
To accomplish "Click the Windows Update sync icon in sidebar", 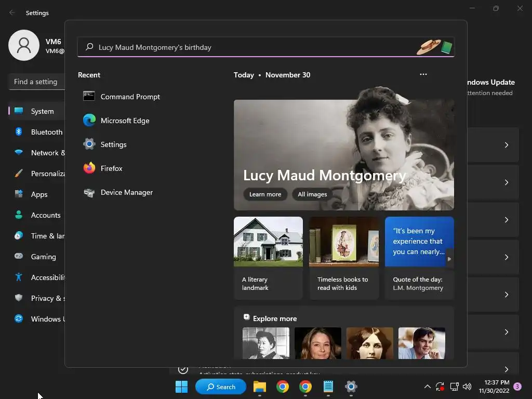I will 19,318.
